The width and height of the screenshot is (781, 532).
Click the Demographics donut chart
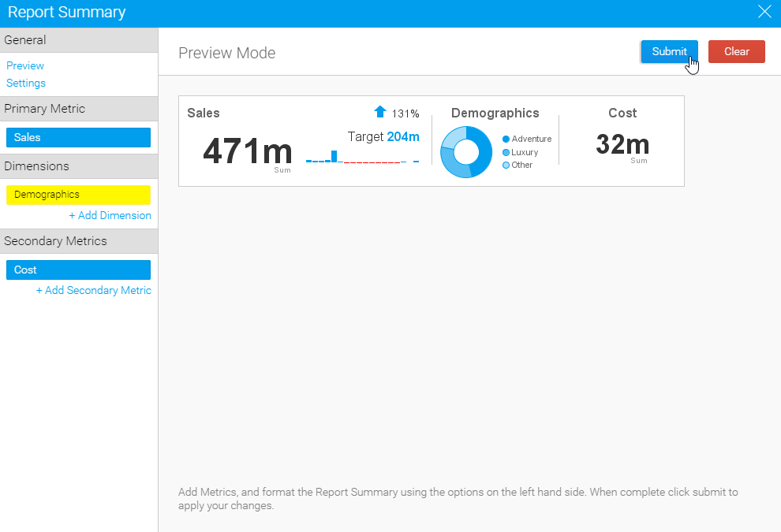pyautogui.click(x=466, y=151)
